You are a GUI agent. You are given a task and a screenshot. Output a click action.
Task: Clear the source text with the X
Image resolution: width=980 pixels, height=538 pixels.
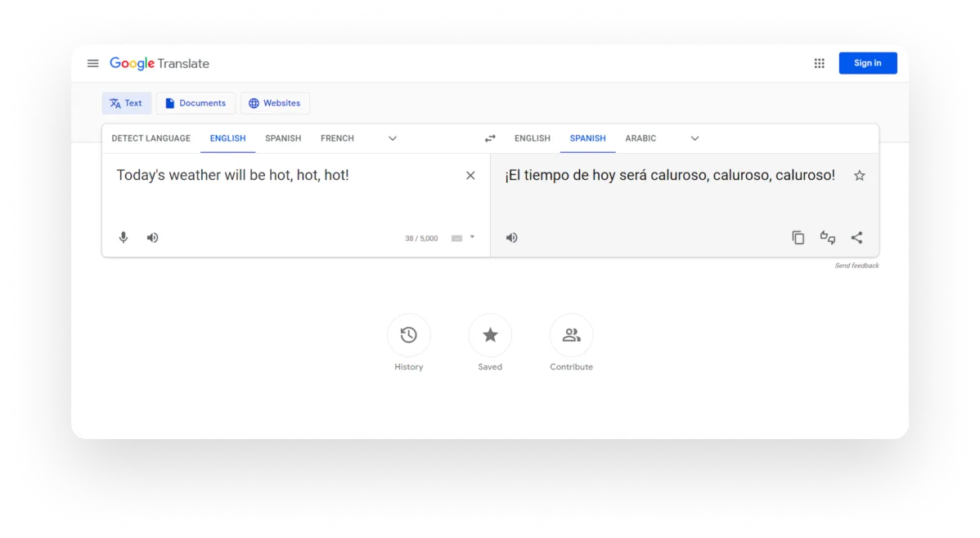(470, 175)
